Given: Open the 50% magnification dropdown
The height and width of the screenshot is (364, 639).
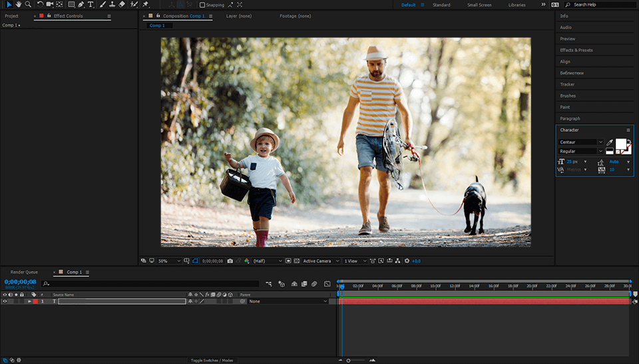Looking at the screenshot, I should [169, 261].
